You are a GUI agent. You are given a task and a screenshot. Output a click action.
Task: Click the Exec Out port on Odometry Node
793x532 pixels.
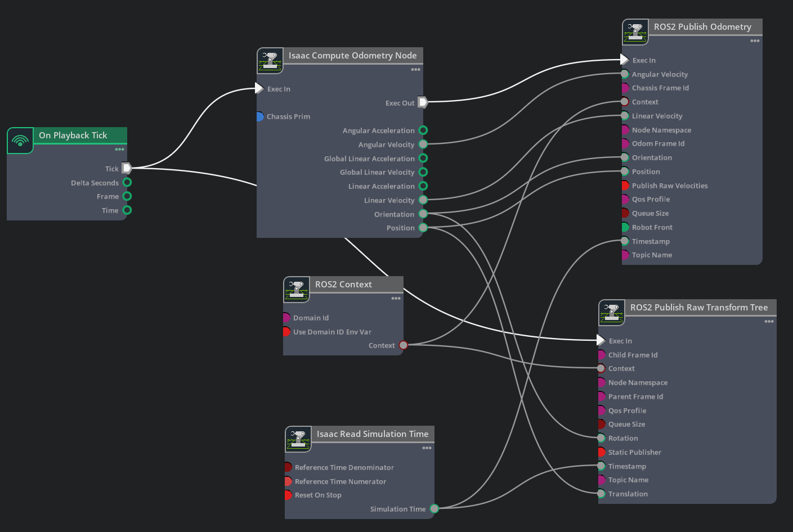(423, 102)
